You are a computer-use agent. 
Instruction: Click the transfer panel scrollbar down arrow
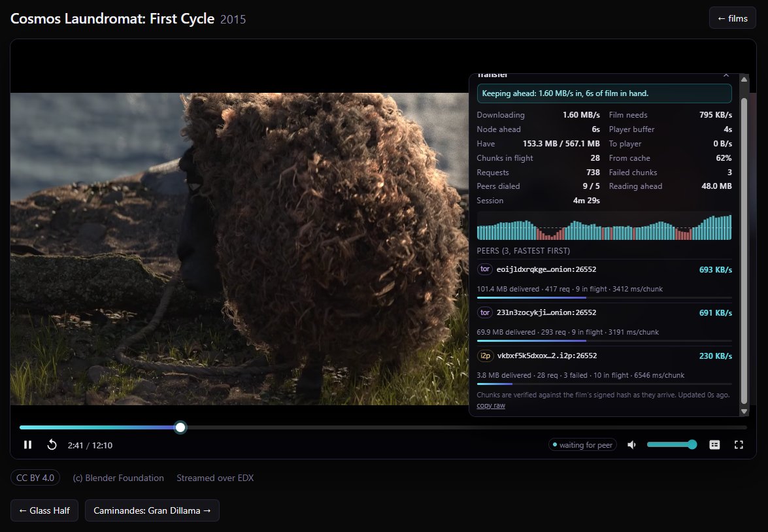click(744, 412)
